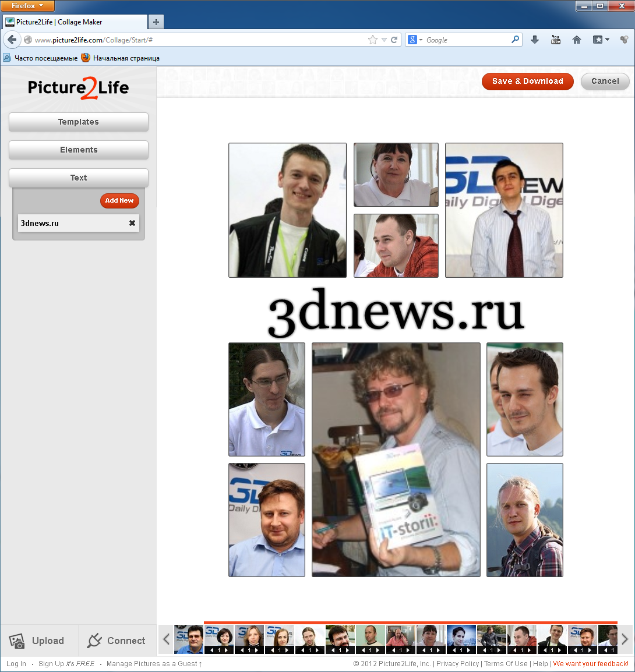635x672 pixels.
Task: Click the YouTube toolbar icon
Action: pyautogui.click(x=556, y=40)
